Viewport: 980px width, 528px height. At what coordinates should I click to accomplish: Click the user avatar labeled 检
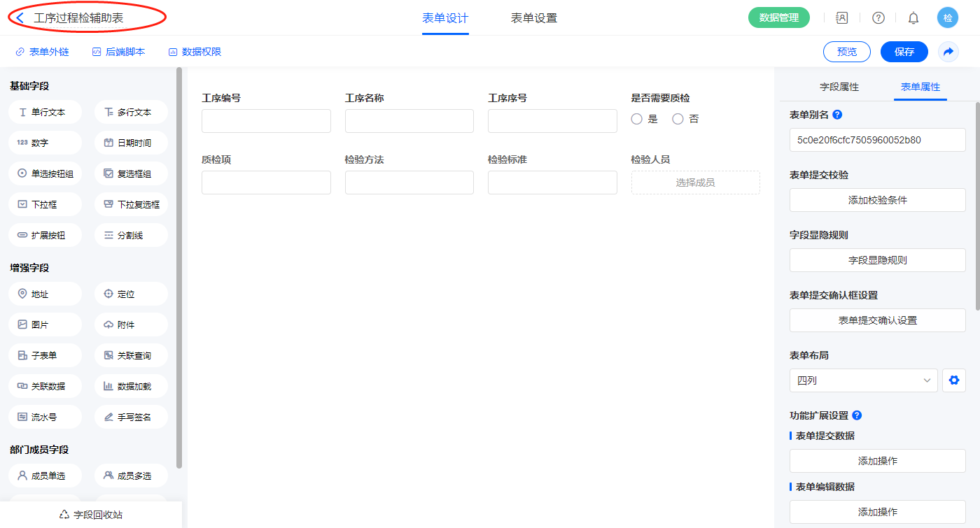pyautogui.click(x=947, y=18)
